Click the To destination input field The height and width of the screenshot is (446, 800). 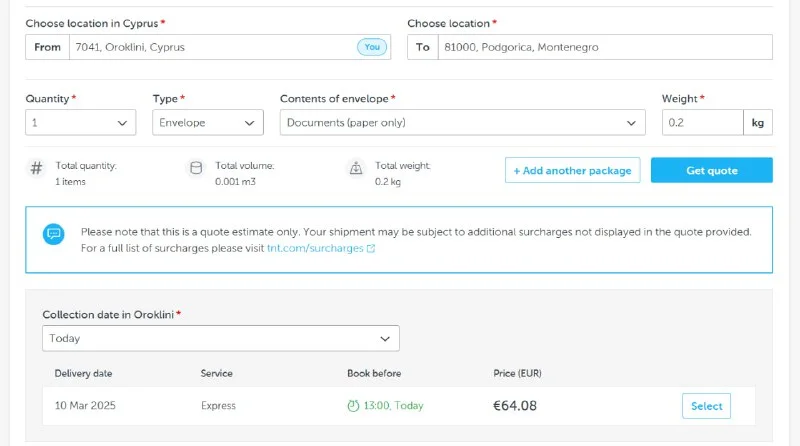point(603,47)
